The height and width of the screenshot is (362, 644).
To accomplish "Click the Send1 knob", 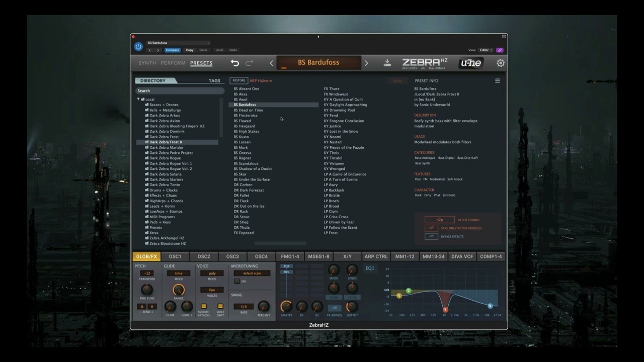I will coord(334,270).
